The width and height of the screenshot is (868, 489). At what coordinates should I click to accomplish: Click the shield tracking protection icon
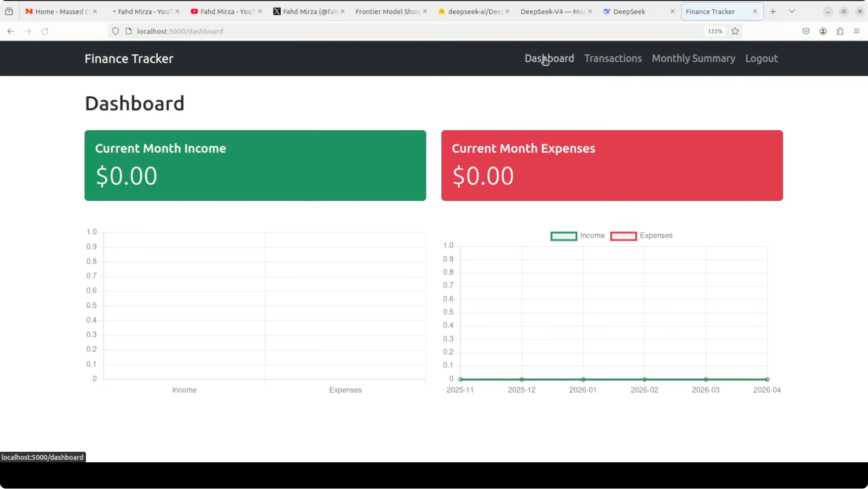click(x=115, y=31)
